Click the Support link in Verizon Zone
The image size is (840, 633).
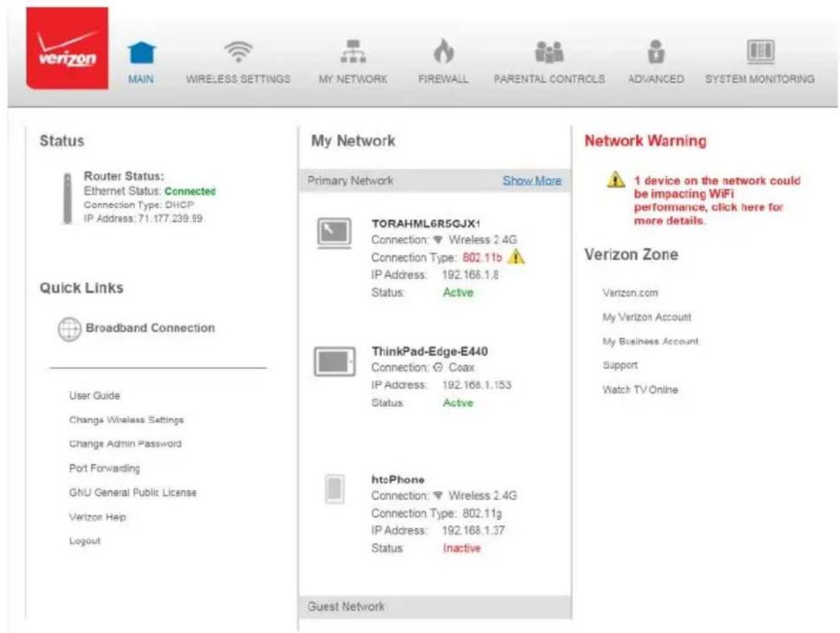620,365
